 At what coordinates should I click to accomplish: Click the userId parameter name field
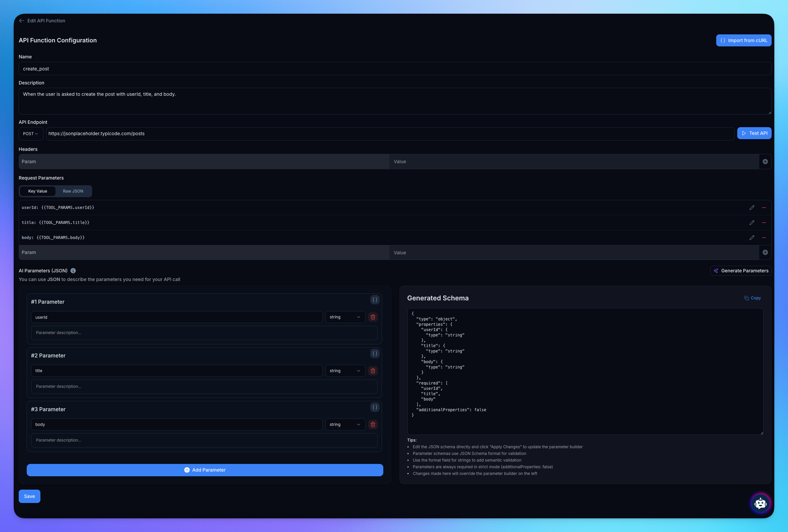pos(177,317)
